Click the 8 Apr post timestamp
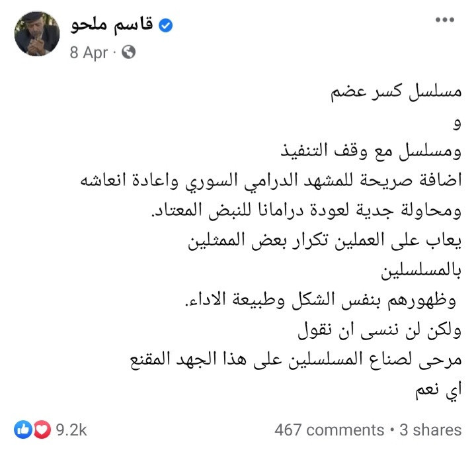This screenshot has width=476, height=452. pyautogui.click(x=89, y=52)
